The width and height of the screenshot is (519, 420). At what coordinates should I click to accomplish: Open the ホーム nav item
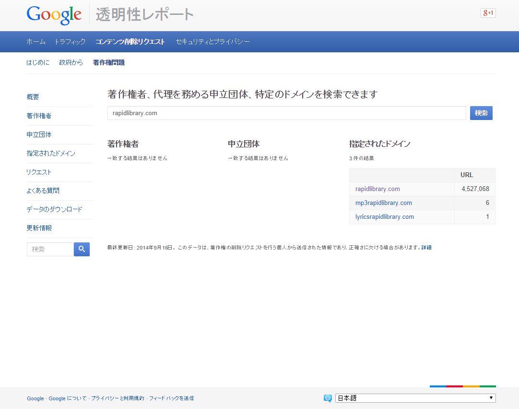coord(36,42)
